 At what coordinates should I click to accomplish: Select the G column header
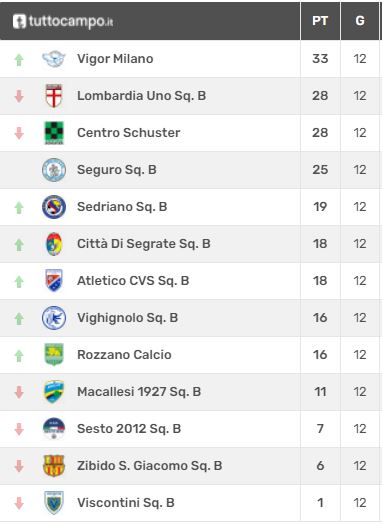coord(360,21)
